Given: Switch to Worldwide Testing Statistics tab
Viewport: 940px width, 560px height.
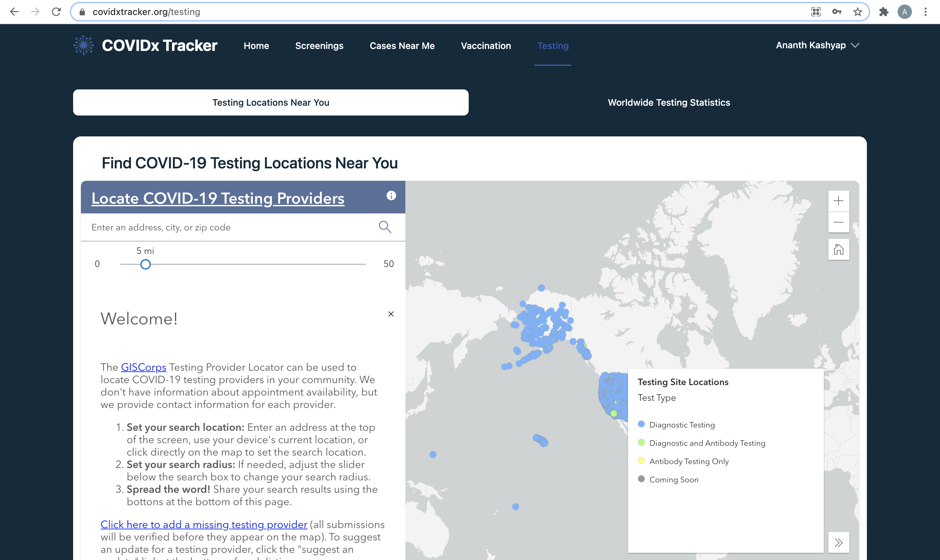Looking at the screenshot, I should [669, 103].
